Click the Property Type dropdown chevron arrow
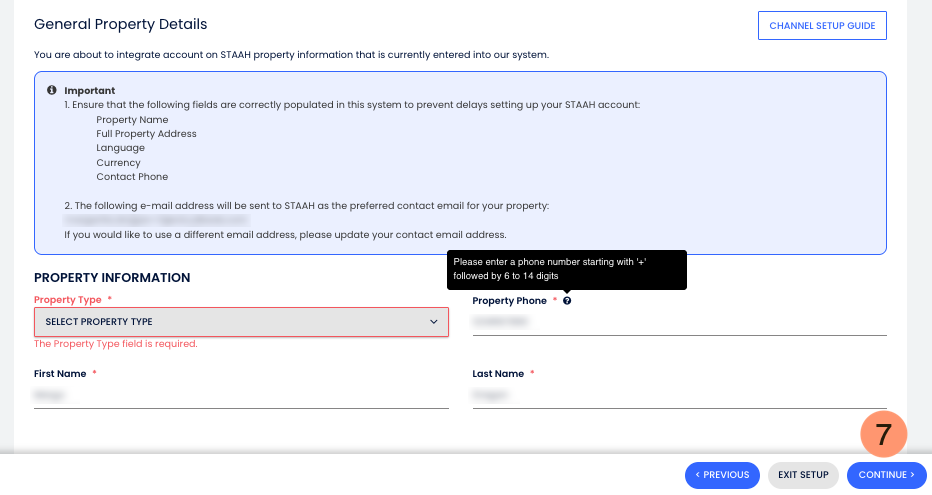This screenshot has height=495, width=932. coord(433,322)
